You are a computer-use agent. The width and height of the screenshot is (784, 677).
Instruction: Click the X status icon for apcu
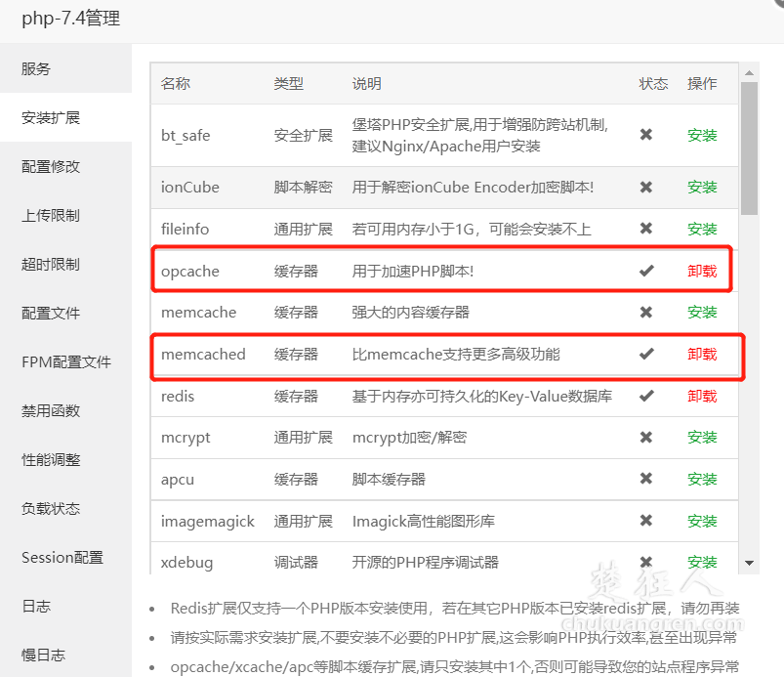click(645, 479)
